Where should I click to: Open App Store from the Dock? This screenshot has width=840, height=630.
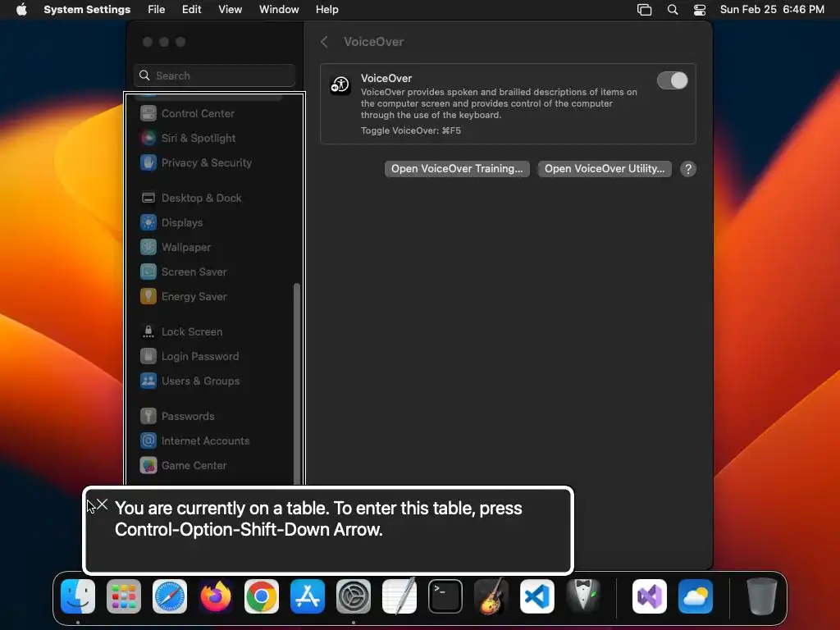[x=308, y=597]
